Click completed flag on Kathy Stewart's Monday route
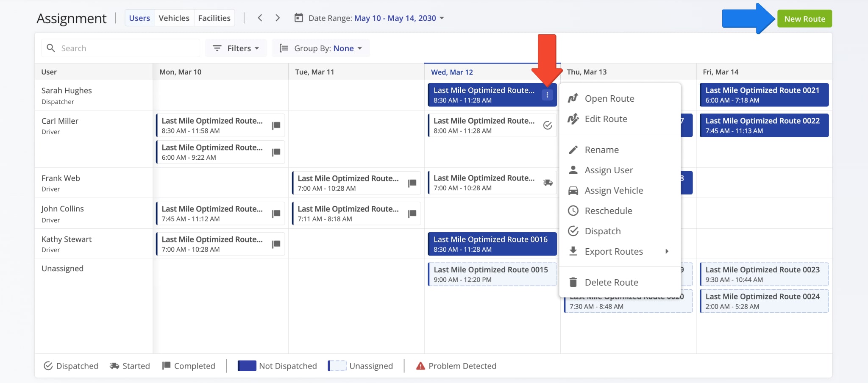 coord(276,244)
